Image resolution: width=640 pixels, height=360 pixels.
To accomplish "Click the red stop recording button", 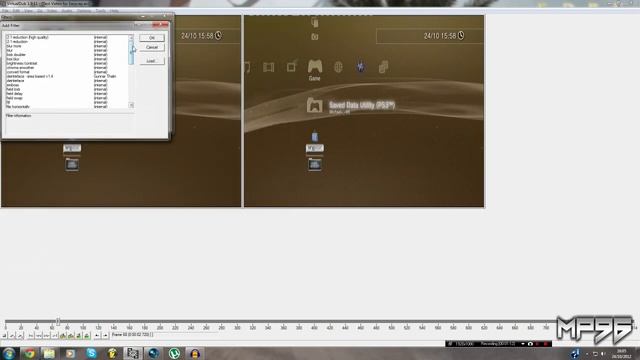I will click(546, 344).
